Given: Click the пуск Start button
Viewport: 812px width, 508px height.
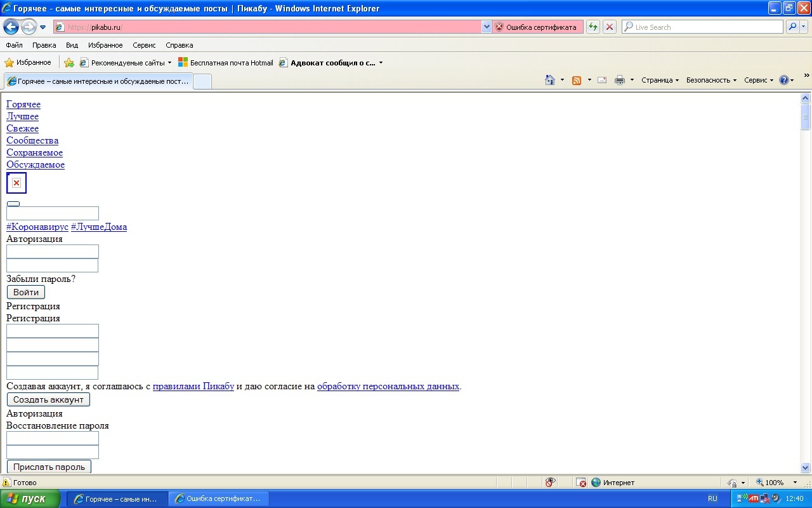Looking at the screenshot, I should tap(30, 498).
